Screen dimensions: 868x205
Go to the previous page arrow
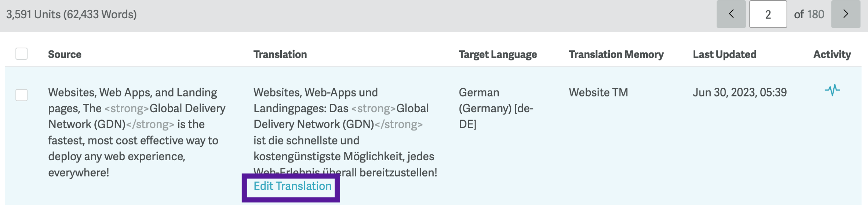(731, 14)
